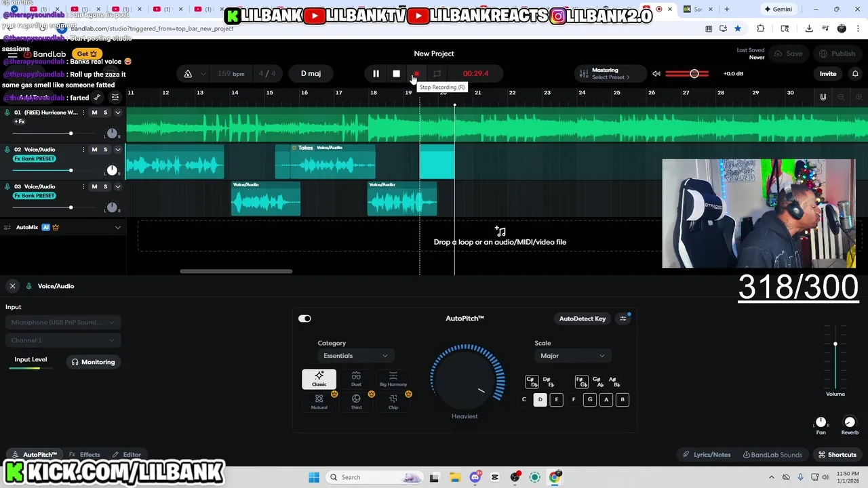Open the Scale Major dropdown
868x488 pixels.
(572, 356)
